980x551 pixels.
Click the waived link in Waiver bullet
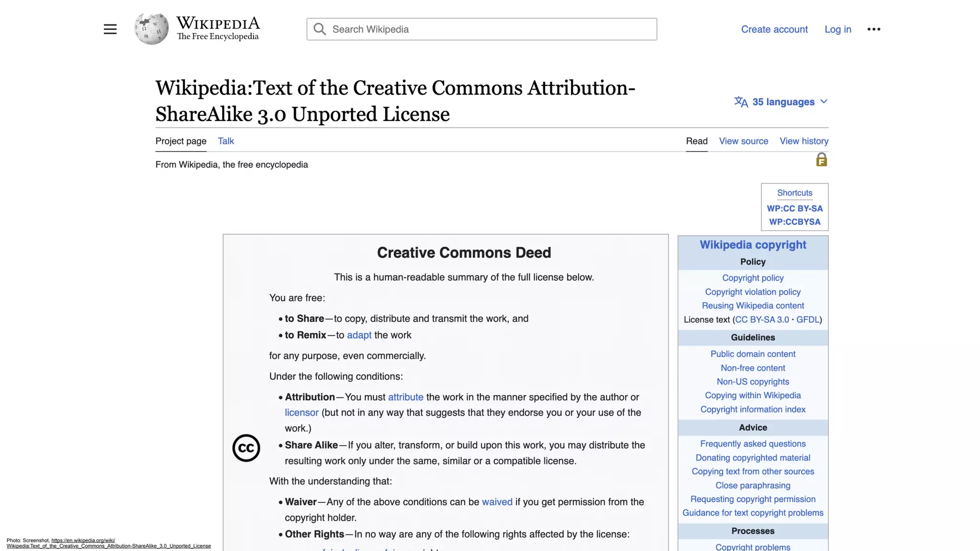coord(497,502)
